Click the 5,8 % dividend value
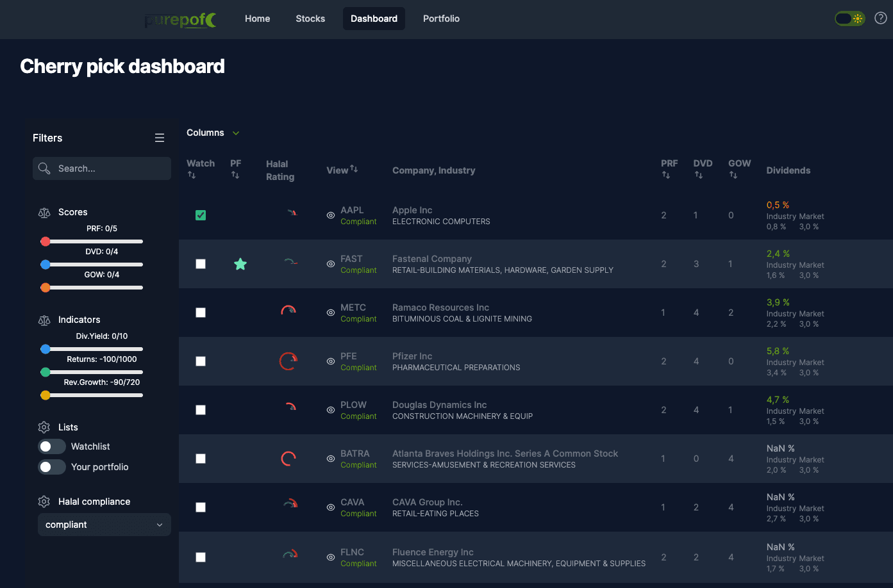Image resolution: width=893 pixels, height=588 pixels. pyautogui.click(x=778, y=351)
